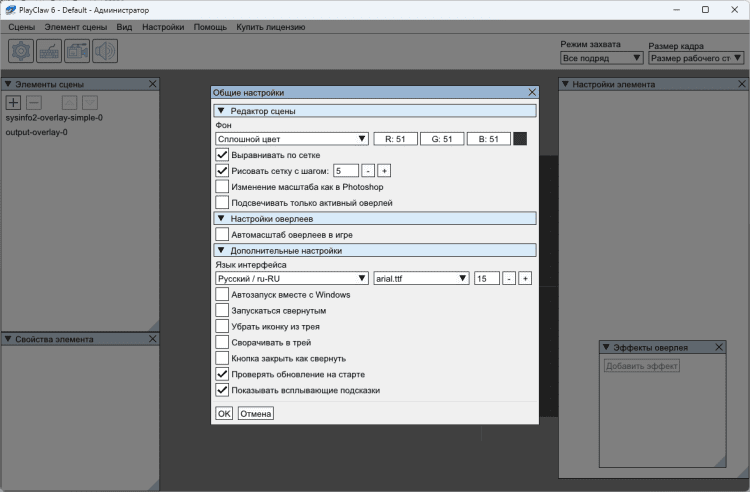Open the gear settings toolbar icon

(x=21, y=50)
